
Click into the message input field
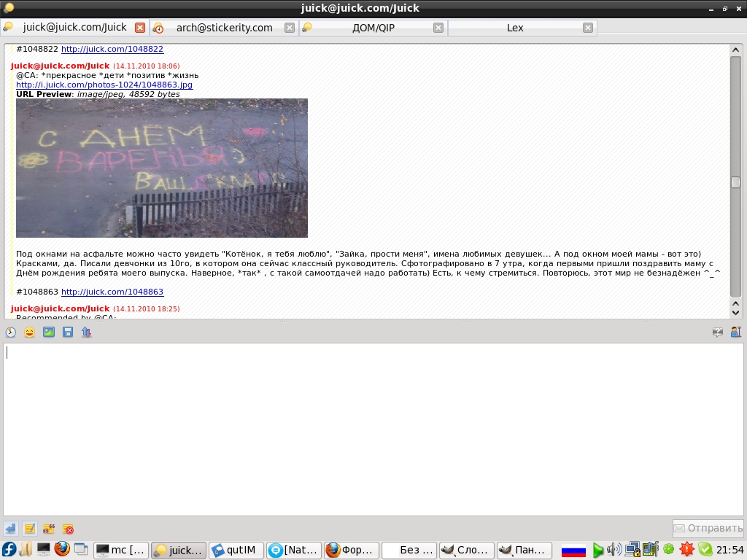point(373,429)
